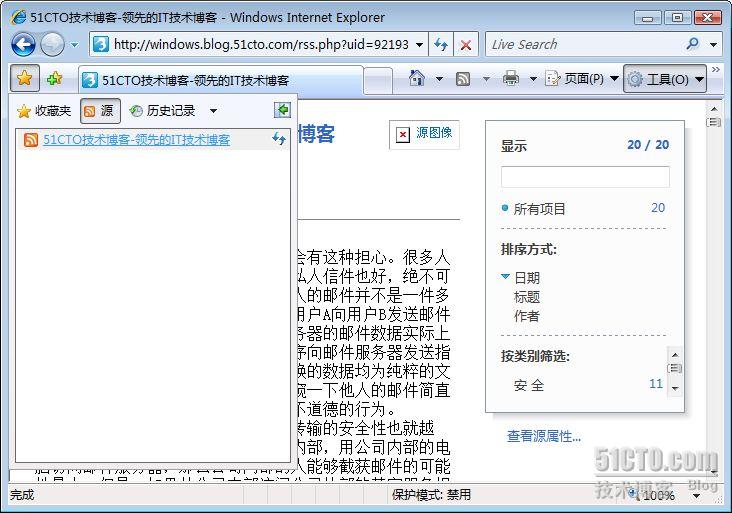Click the Print toolbar icon

511,78
